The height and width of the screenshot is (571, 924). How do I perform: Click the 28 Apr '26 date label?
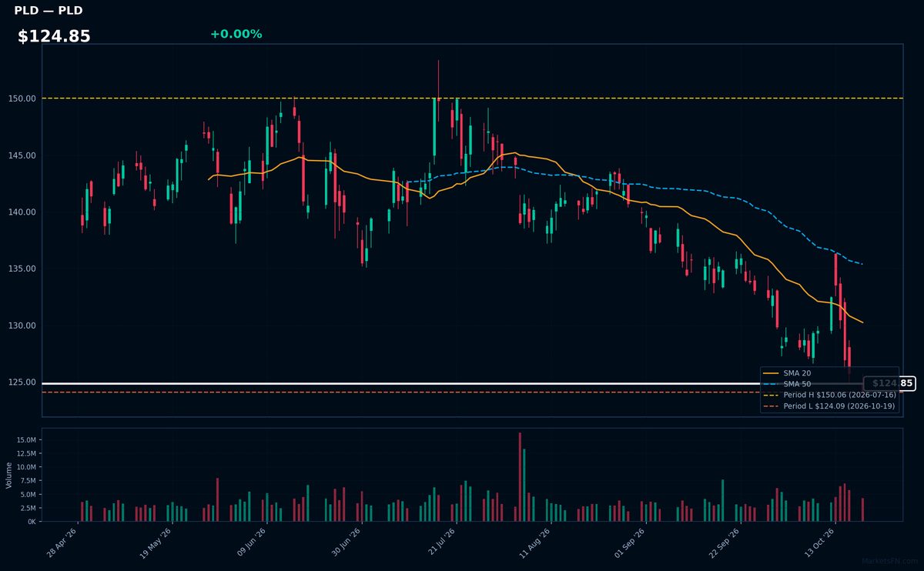(x=62, y=543)
